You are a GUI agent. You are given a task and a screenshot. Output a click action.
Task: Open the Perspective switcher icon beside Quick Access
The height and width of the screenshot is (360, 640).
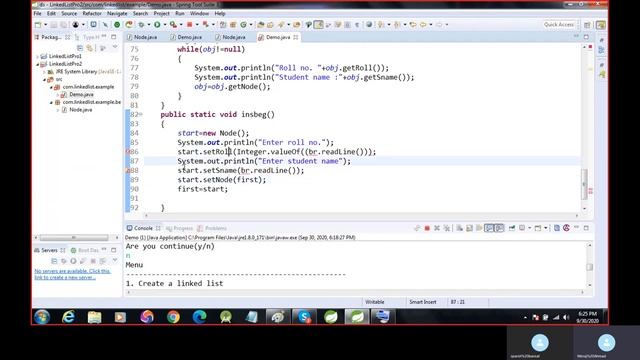click(x=587, y=25)
